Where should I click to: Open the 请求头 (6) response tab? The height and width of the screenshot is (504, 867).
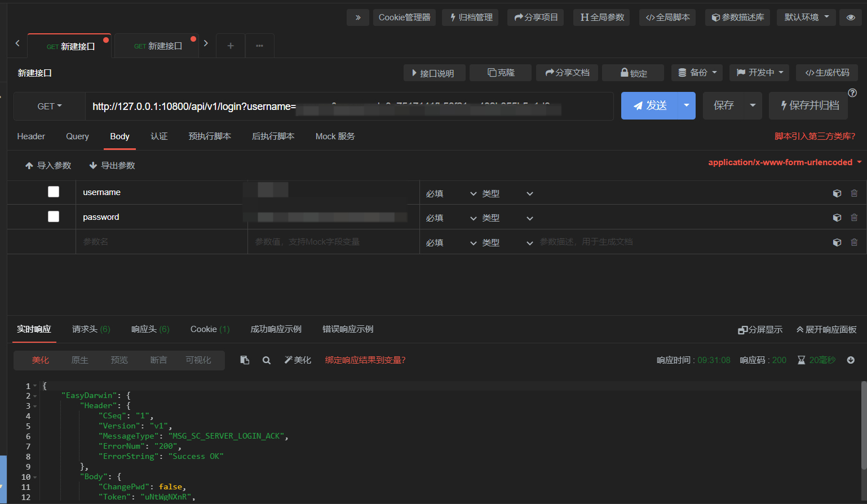(91, 329)
